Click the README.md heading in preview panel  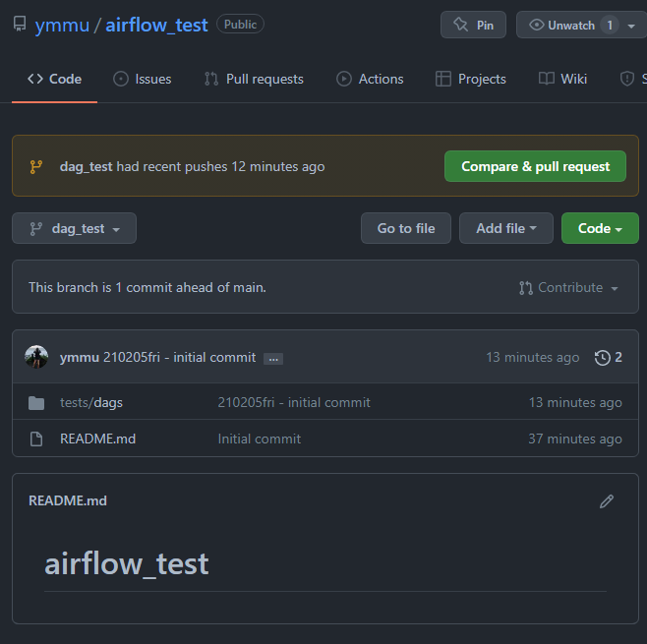(68, 500)
